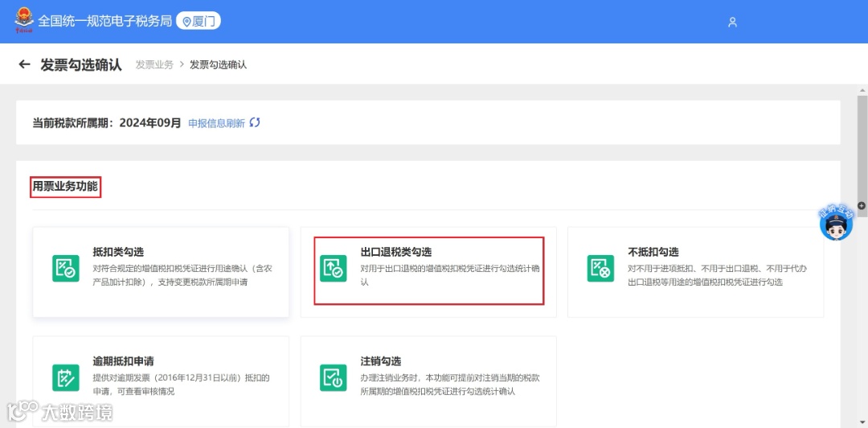Go to 发票业务 in the breadcrumb
This screenshot has width=868, height=428.
[x=154, y=65]
